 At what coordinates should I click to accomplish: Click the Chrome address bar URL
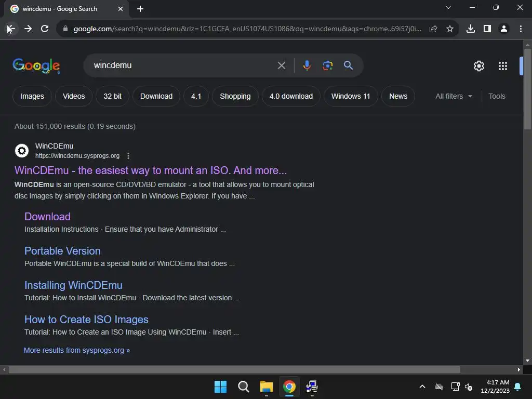tap(247, 29)
